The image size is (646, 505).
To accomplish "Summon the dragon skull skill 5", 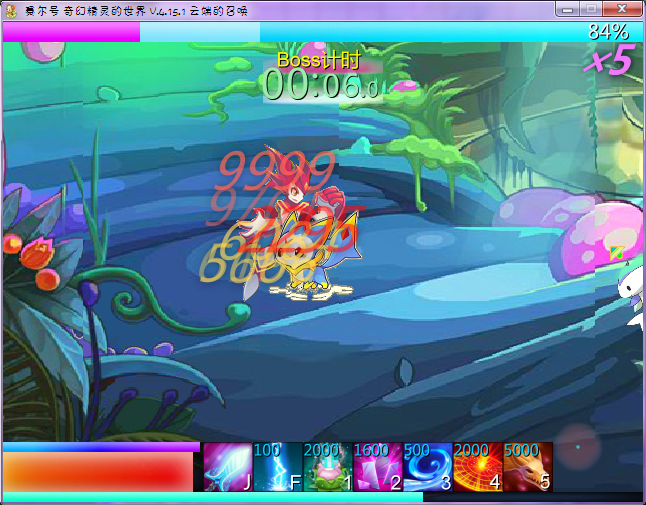I will tap(528, 467).
